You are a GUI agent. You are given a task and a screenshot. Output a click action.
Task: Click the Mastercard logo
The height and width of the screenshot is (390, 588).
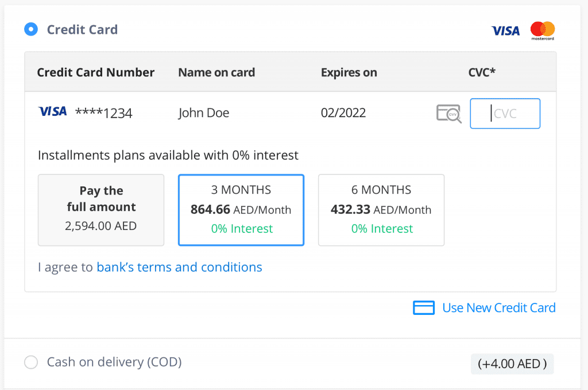tap(542, 31)
